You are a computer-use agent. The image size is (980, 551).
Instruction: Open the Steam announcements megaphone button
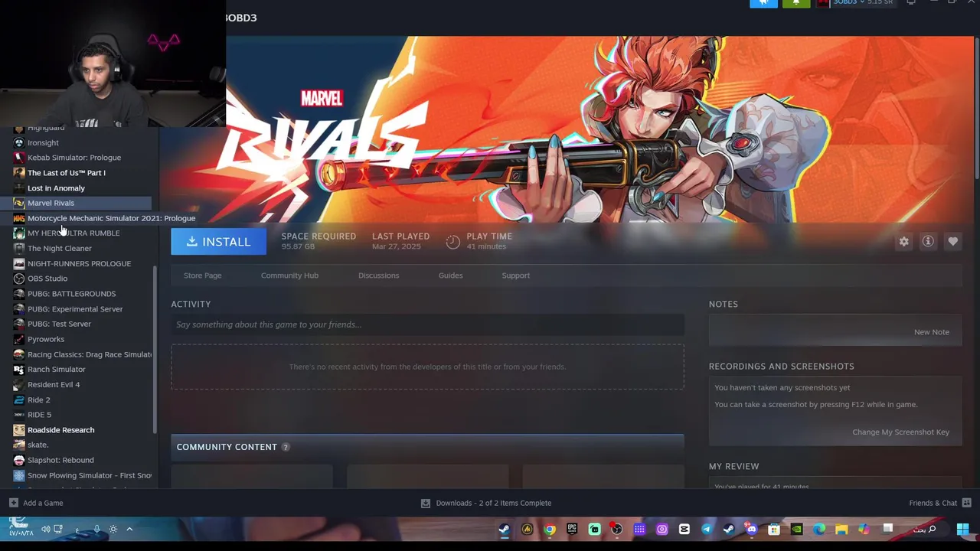[x=763, y=2]
